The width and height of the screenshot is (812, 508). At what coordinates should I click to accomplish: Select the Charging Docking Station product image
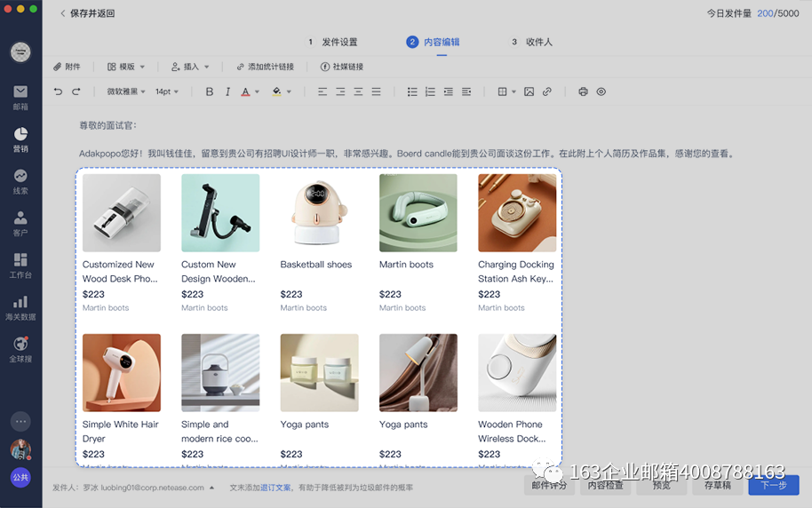517,213
